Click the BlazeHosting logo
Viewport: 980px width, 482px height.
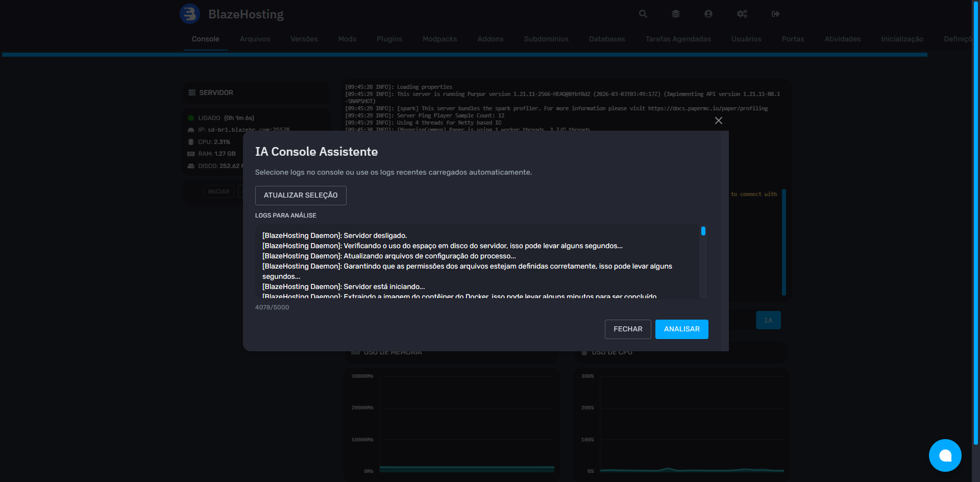click(x=190, y=14)
